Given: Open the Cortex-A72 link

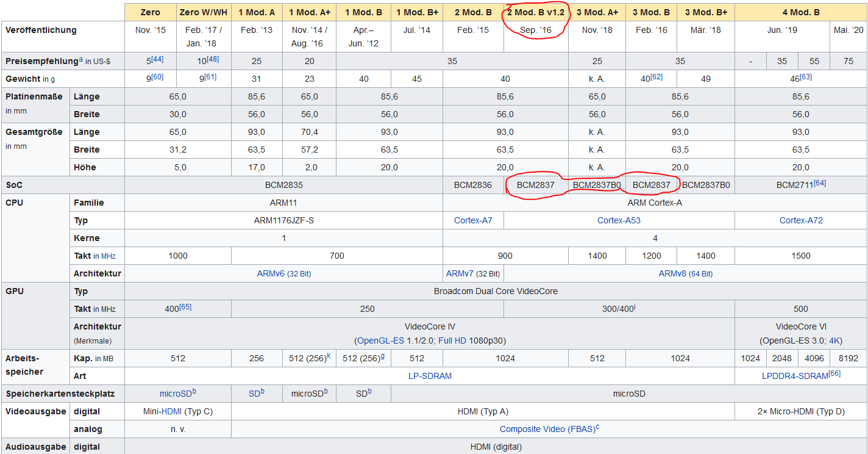Looking at the screenshot, I should pyautogui.click(x=801, y=220).
